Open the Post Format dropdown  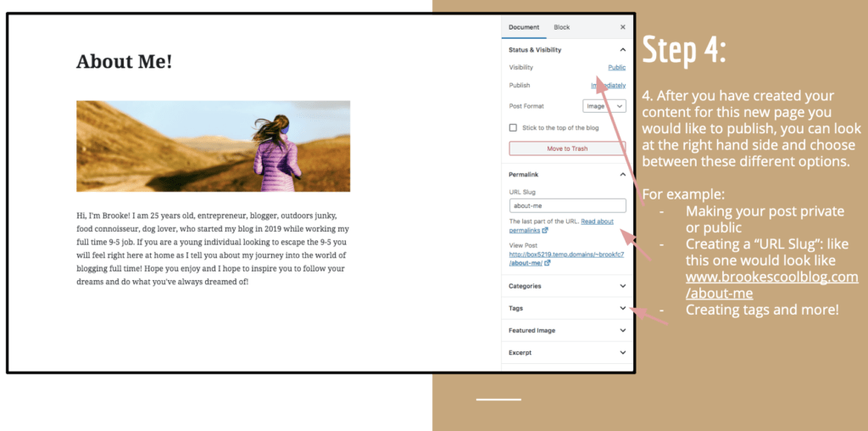[x=604, y=106]
